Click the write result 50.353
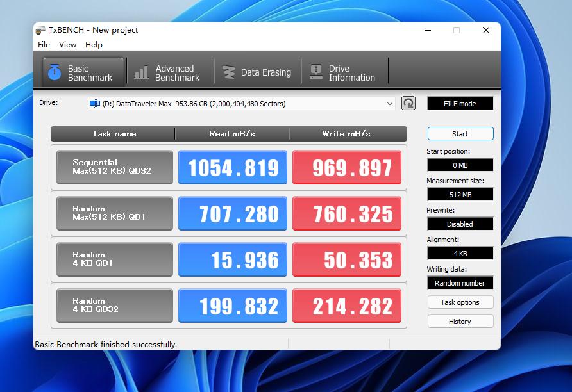The image size is (572, 392). 347,259
